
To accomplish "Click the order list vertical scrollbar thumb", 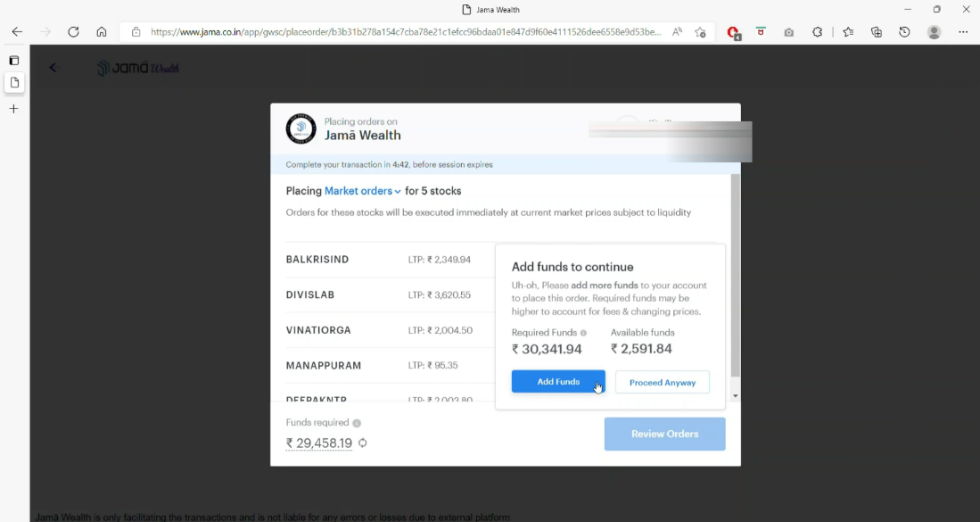I will coord(735,275).
